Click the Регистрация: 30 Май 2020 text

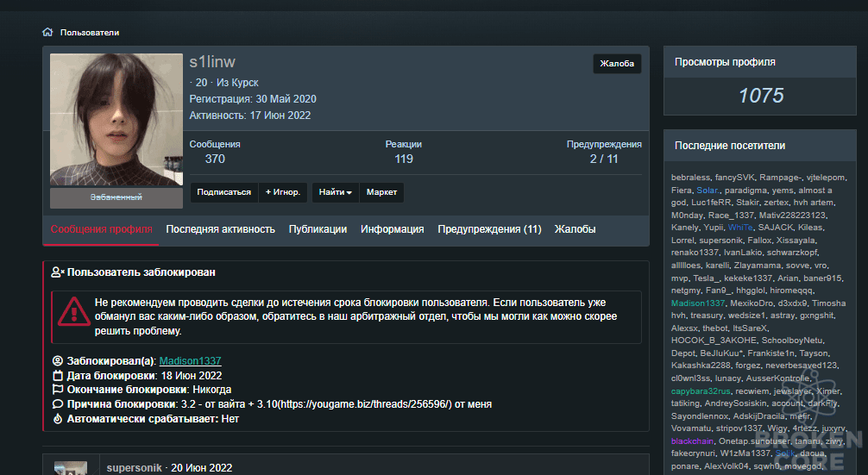[x=253, y=99]
